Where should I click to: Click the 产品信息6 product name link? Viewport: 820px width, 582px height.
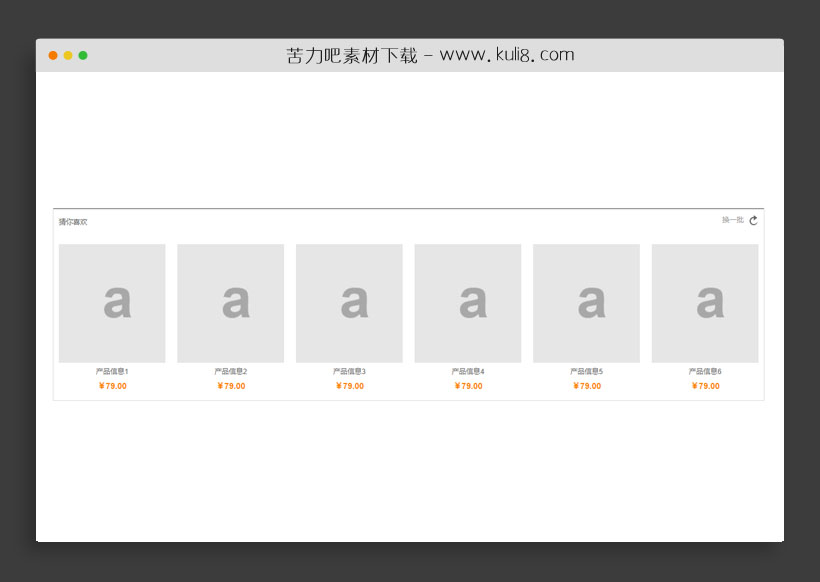pyautogui.click(x=705, y=372)
